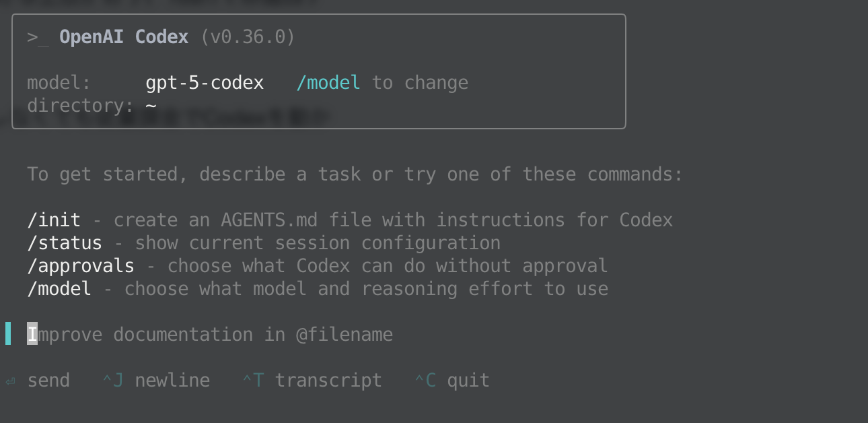Click the directory ~ value
868x423 pixels.
click(x=150, y=105)
